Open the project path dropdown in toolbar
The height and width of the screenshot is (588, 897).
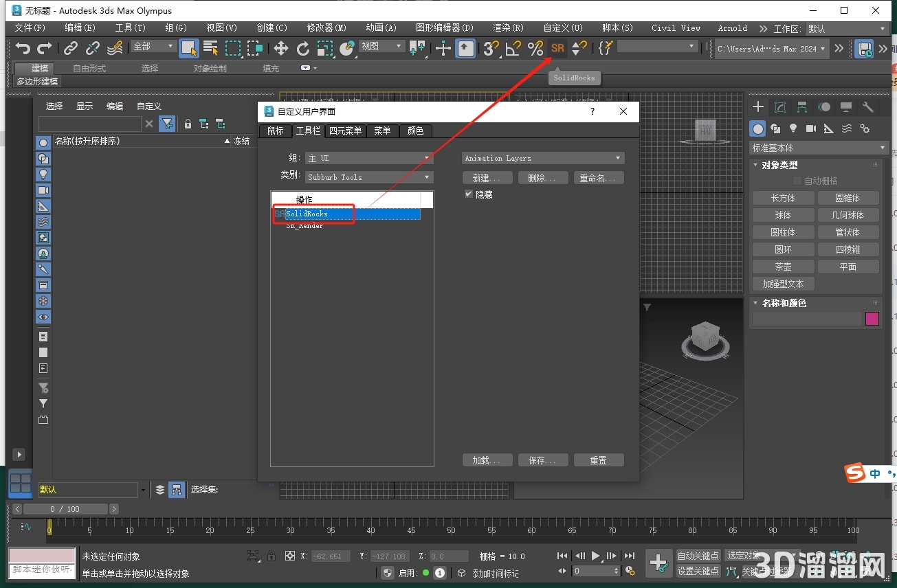771,48
